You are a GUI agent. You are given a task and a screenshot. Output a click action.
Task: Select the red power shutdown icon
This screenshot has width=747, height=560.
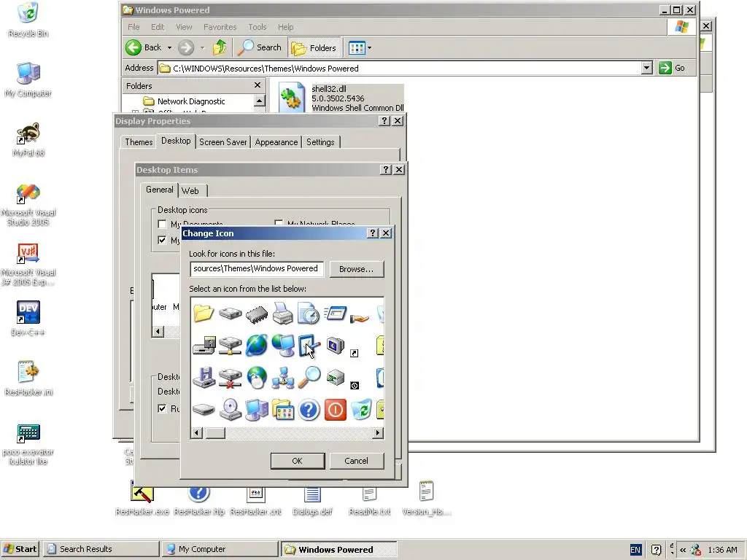[x=336, y=410]
